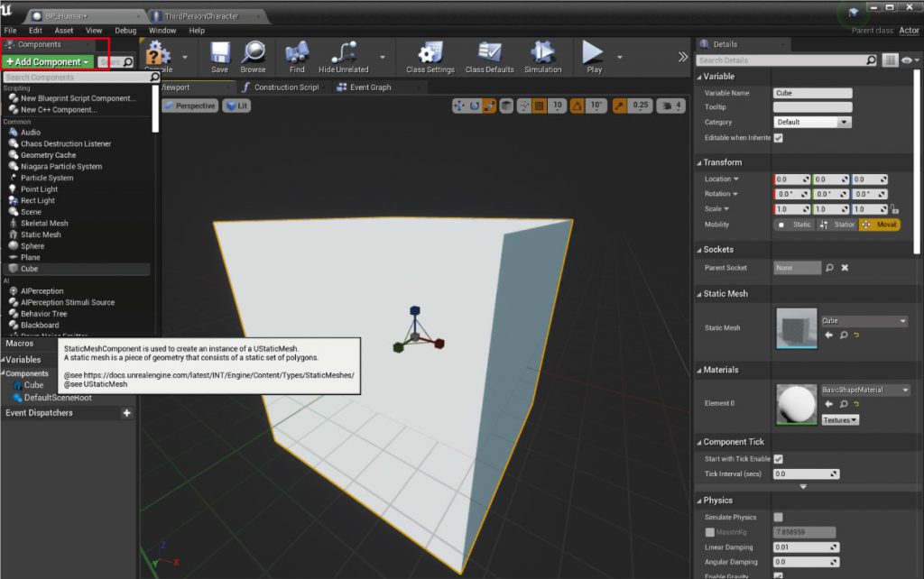Click the Find toolbar icon
Image resolution: width=924 pixels, height=579 pixels.
pos(297,57)
